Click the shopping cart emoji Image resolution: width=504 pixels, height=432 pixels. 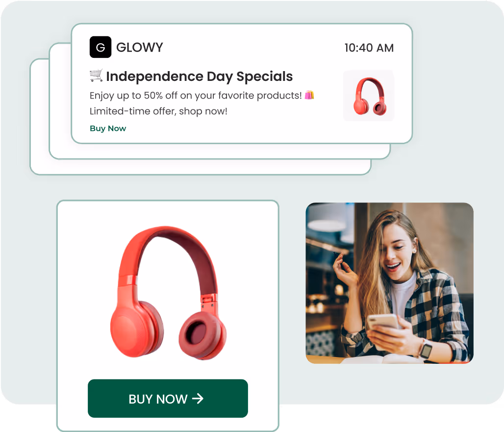click(x=96, y=75)
